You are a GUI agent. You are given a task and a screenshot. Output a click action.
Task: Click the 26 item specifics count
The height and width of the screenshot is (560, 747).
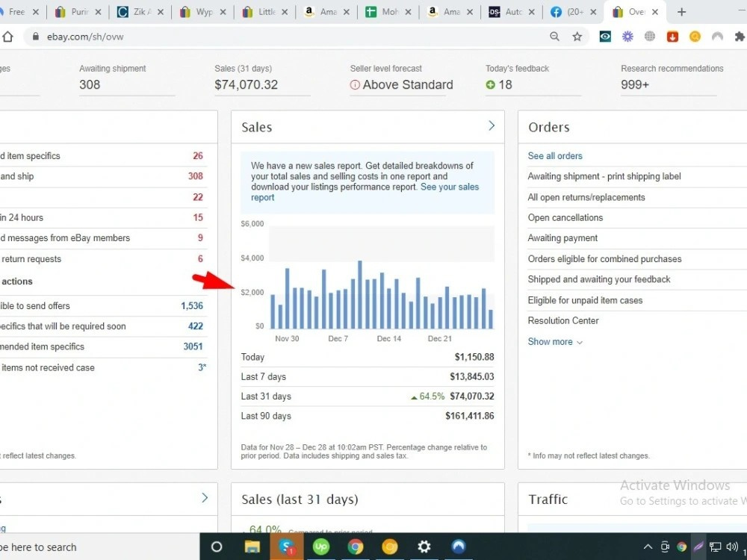(198, 156)
